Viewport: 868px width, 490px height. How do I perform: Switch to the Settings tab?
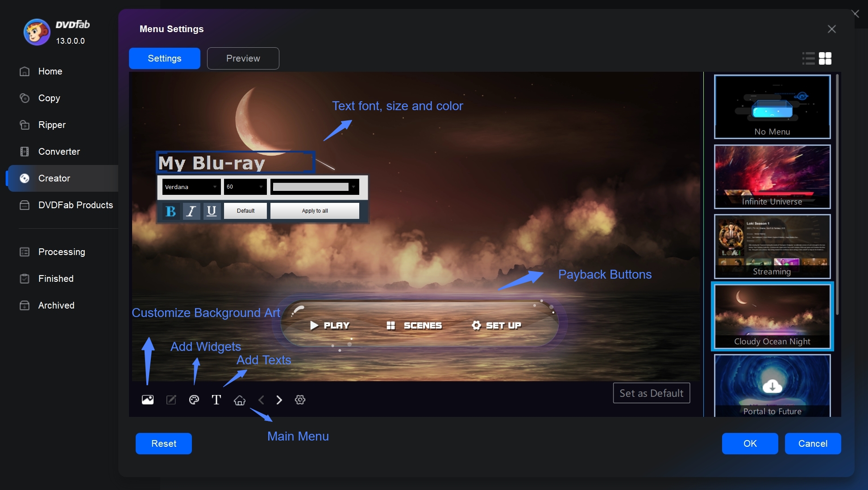(x=165, y=58)
